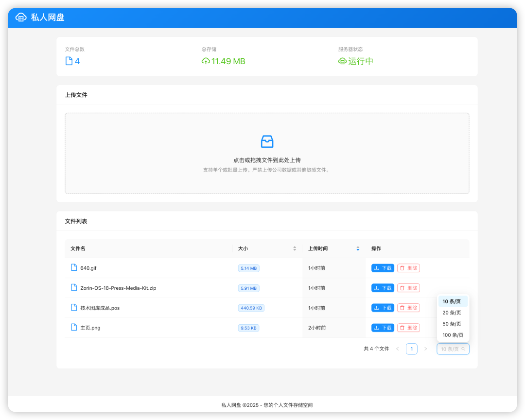The height and width of the screenshot is (420, 525).
Task: Click the file icon next to 主页.png
Action: [74, 327]
